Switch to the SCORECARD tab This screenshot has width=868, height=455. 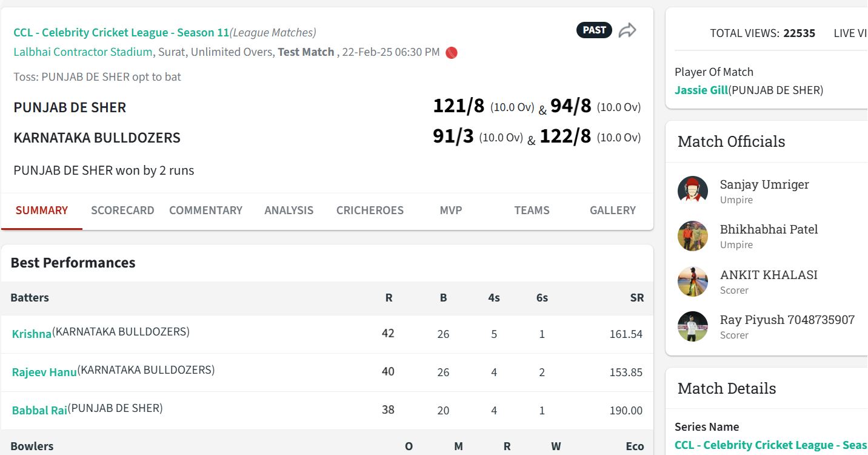point(122,210)
